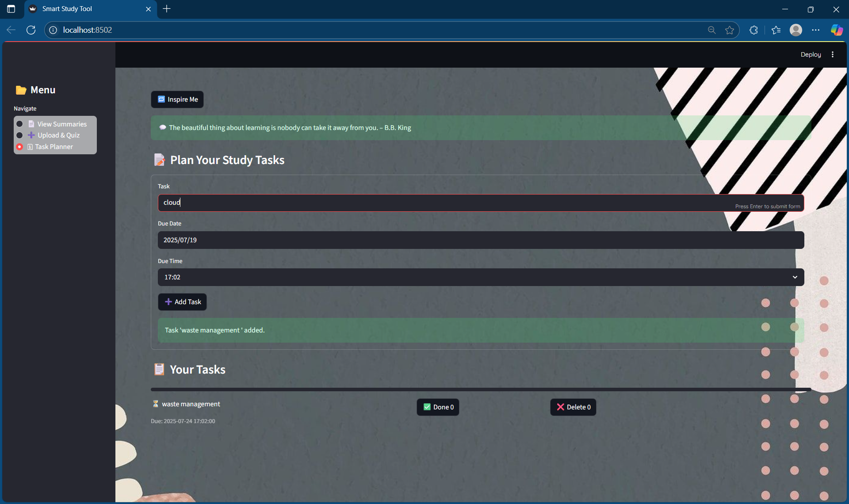Screen dimensions: 849x504
Task: Open browser Settings and more ellipsis menu
Action: (816, 30)
